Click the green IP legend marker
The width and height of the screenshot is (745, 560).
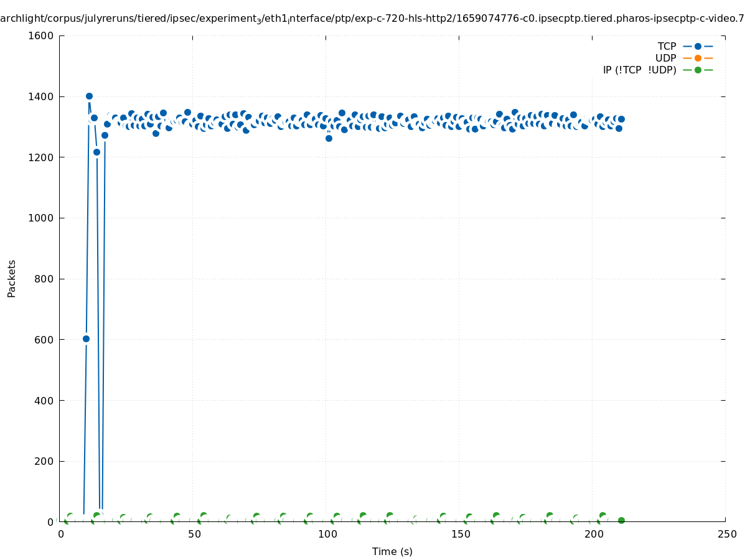pyautogui.click(x=698, y=70)
